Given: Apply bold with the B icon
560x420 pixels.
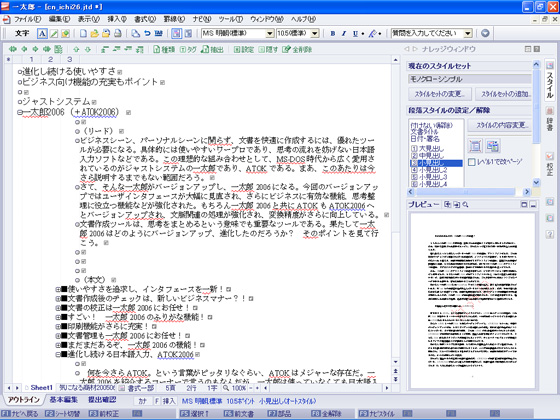Looking at the screenshot, I should pos(333,34).
